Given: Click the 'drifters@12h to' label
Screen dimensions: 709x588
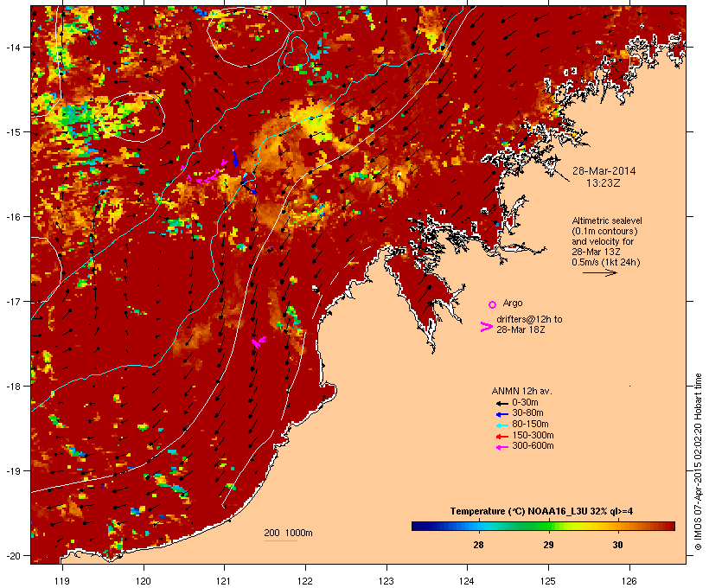Looking at the screenshot, I should click(529, 319).
